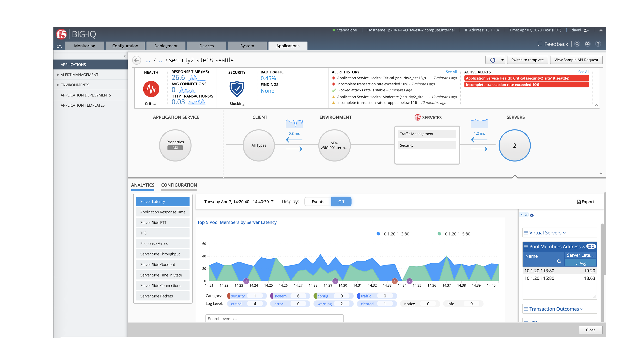The height and width of the screenshot is (362, 644).
Task: Open the help question mark icon
Action: [x=598, y=44]
